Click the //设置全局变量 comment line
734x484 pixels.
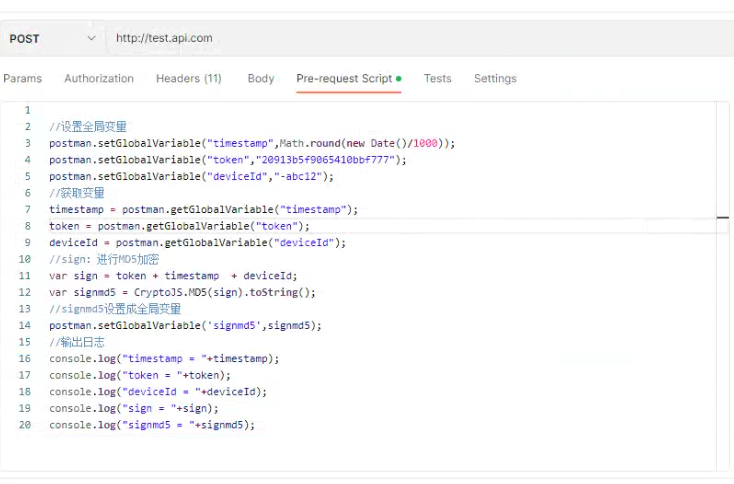point(88,127)
